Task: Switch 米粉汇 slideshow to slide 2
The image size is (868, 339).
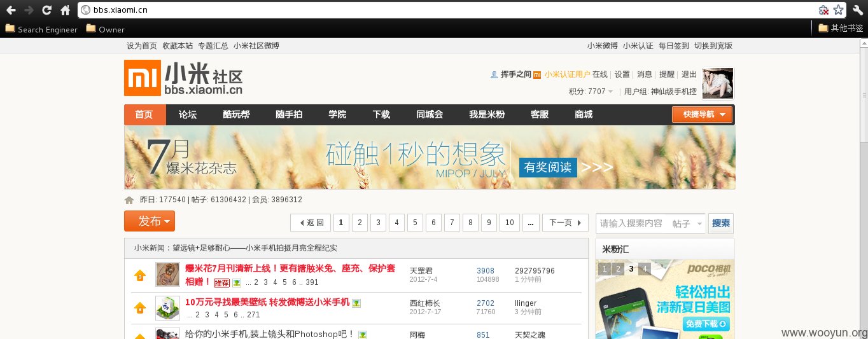Action: point(619,269)
